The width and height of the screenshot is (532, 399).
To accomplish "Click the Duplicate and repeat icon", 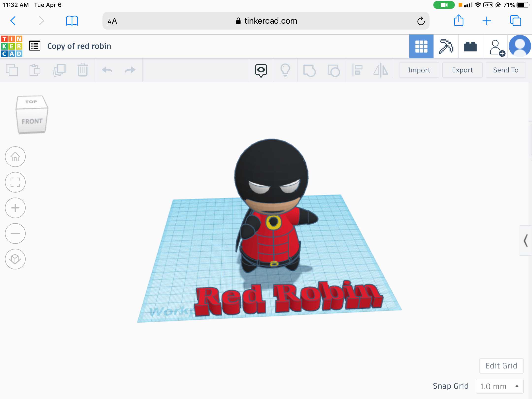I will [59, 70].
